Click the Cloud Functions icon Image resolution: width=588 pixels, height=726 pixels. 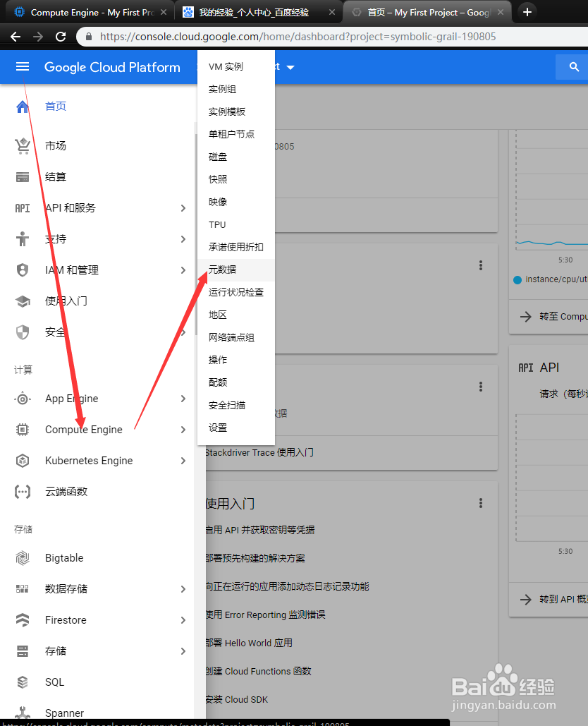pos(22,492)
